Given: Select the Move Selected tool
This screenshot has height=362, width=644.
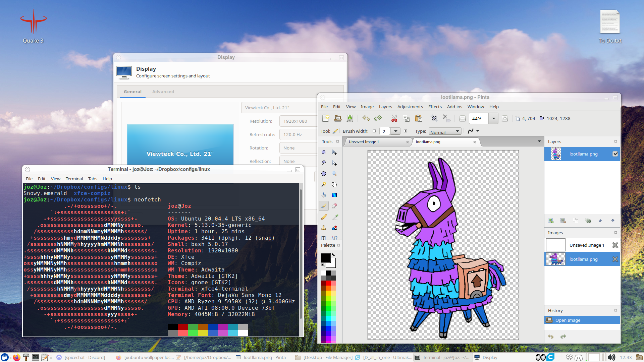Looking at the screenshot, I should click(x=334, y=152).
